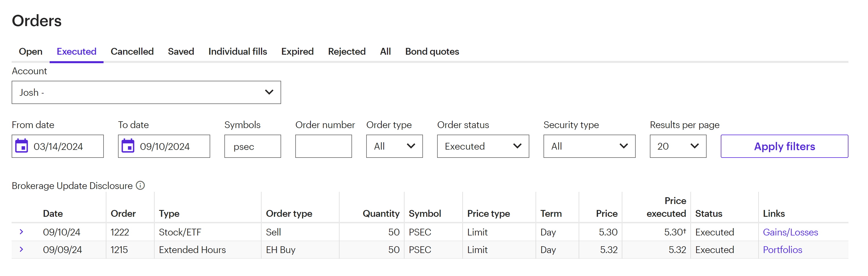868x276 pixels.
Task: Open the Security type dropdown
Action: 589,146
